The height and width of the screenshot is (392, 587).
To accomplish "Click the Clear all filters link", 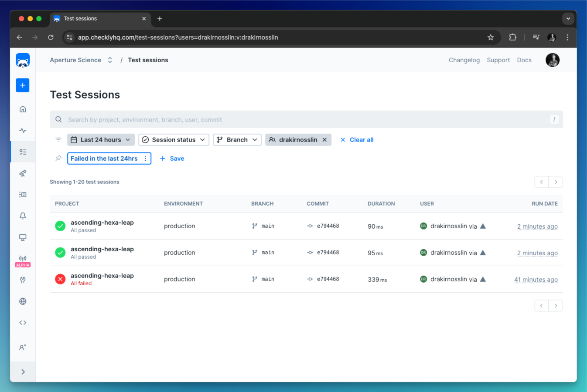I will pos(357,140).
